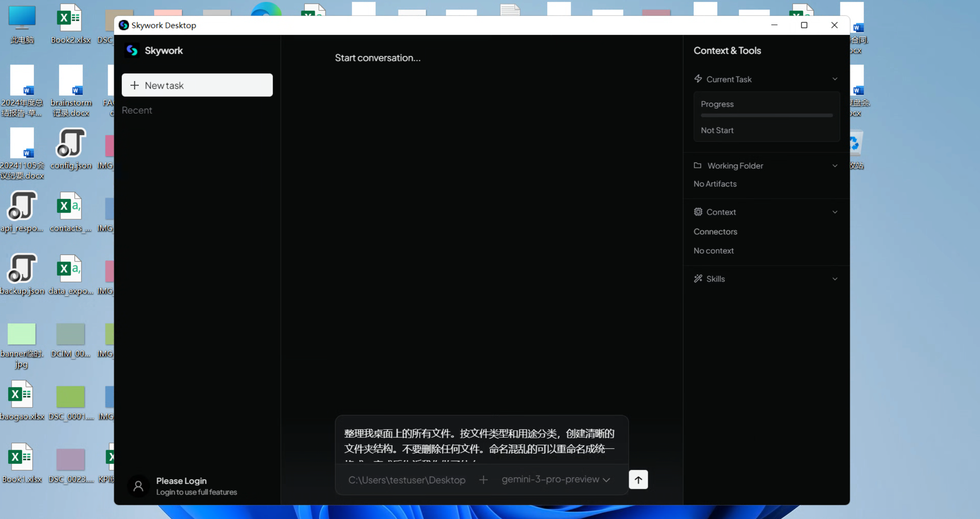Collapse the Current Task section
Viewport: 980px width, 519px height.
click(835, 79)
